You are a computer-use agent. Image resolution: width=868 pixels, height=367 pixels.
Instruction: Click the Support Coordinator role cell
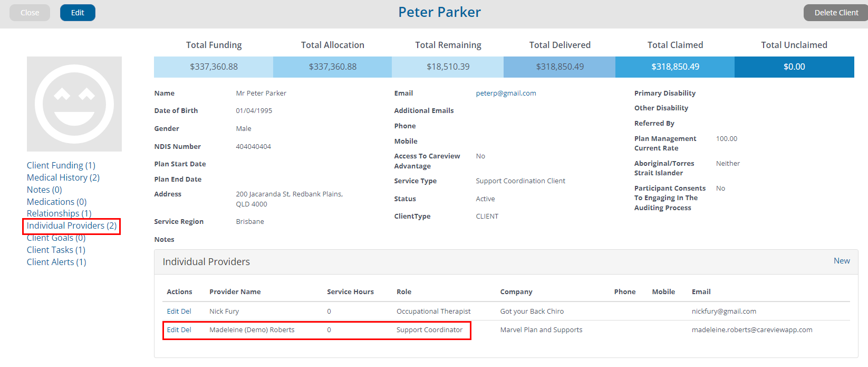tap(429, 330)
